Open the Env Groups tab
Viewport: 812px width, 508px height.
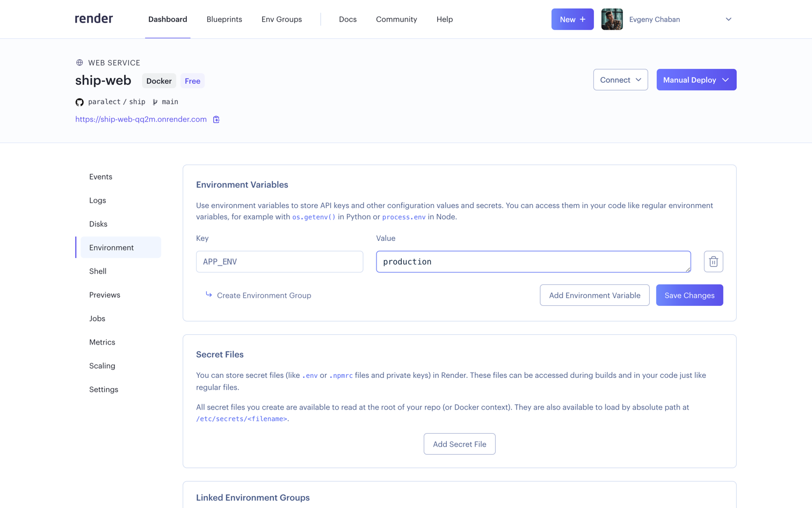click(x=281, y=19)
